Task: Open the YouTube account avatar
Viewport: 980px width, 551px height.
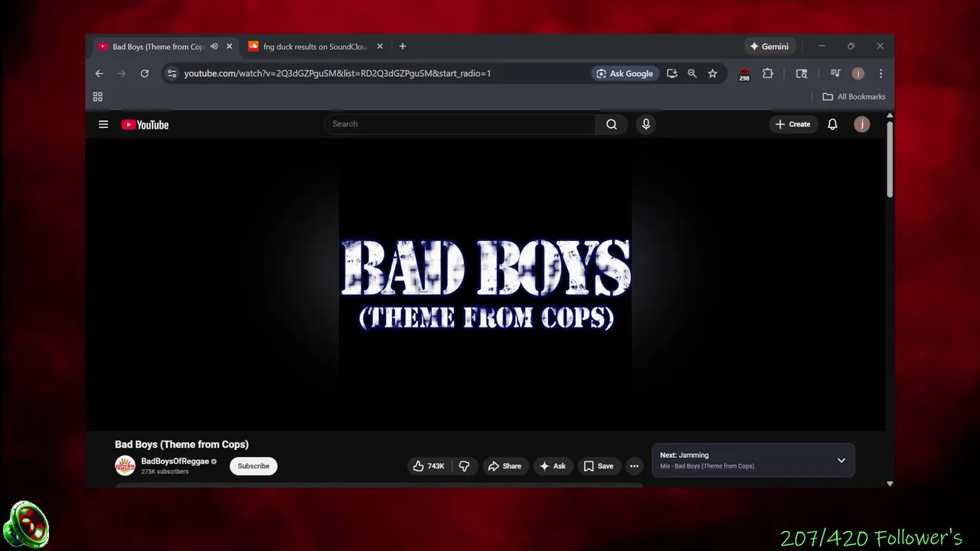Action: 861,124
